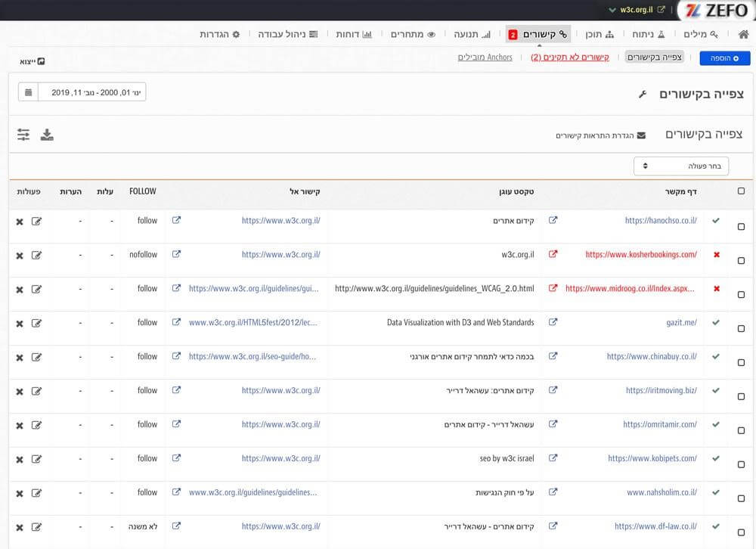The width and height of the screenshot is (756, 549).
Task: Click the green check status for hanochso.co.il
Action: coord(716,221)
